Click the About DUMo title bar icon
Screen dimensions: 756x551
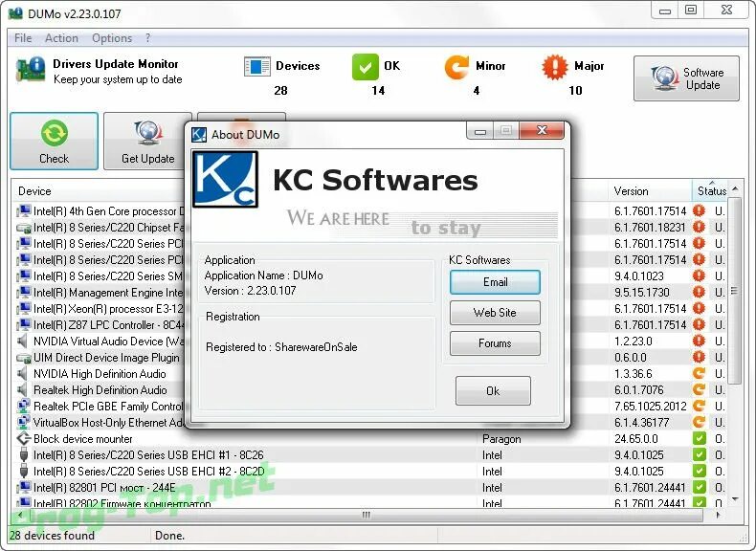(x=199, y=135)
